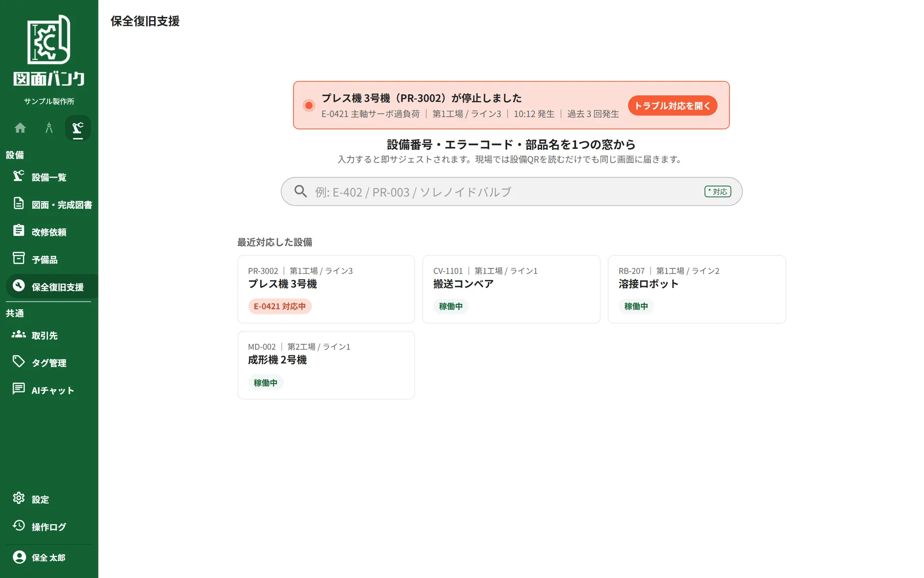Click the E-0421 主軸サーボ過負荷 alert detail
This screenshot has width=924, height=578.
371,114
